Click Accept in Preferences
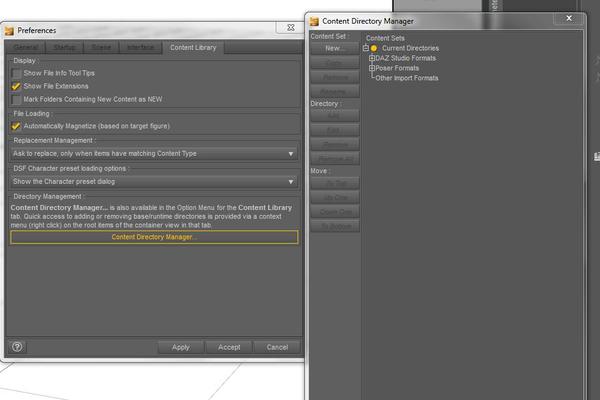Image resolution: width=600 pixels, height=400 pixels. [x=229, y=347]
